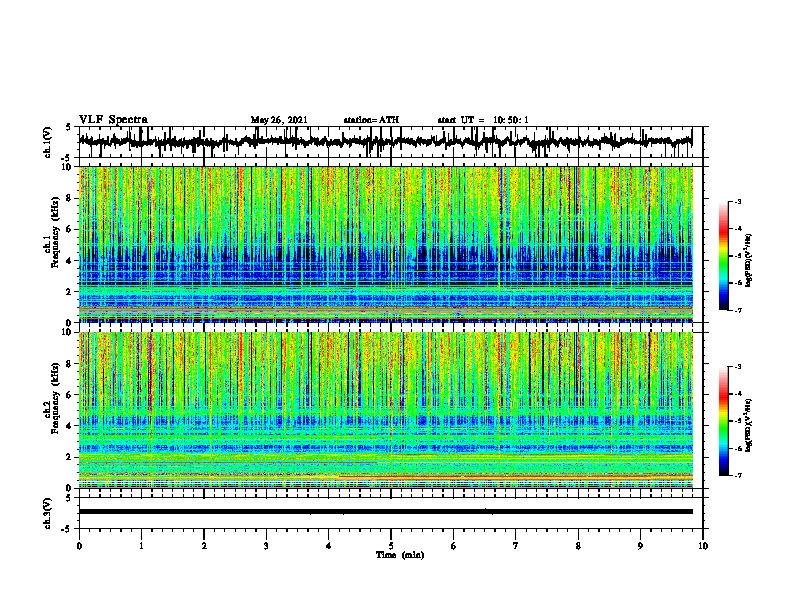Click the "5" volt tick on ch.3(V) axis
792x612 pixels.
(68, 498)
